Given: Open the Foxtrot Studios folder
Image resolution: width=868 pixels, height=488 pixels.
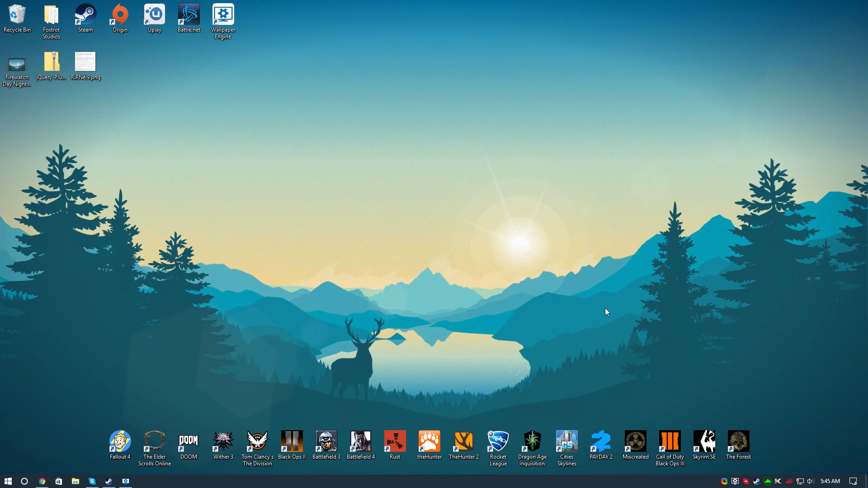Looking at the screenshot, I should [51, 15].
